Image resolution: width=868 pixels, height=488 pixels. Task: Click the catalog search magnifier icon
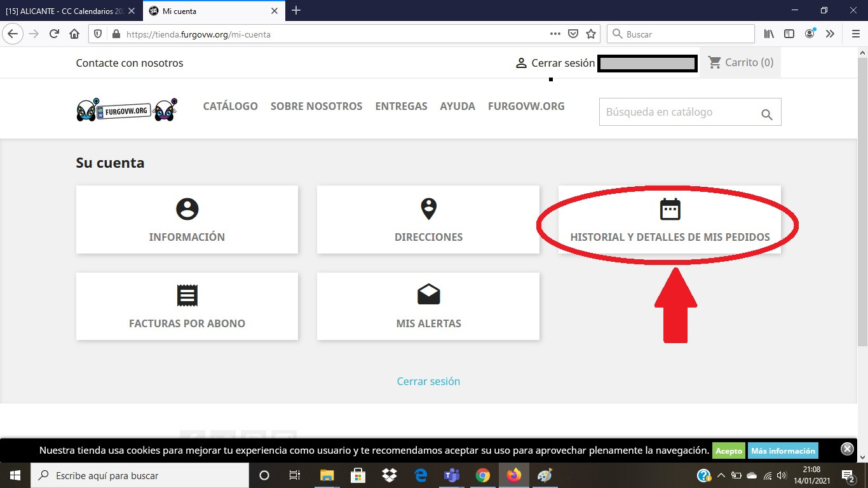(x=767, y=114)
